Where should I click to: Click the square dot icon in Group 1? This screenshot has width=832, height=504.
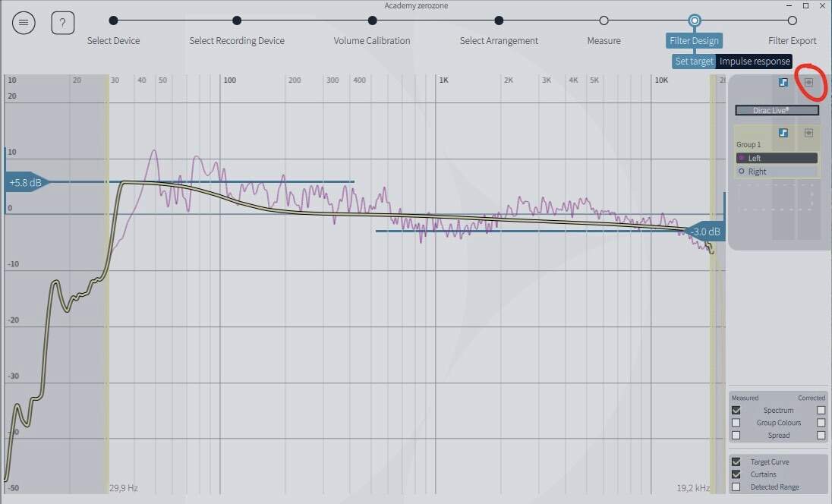(808, 133)
